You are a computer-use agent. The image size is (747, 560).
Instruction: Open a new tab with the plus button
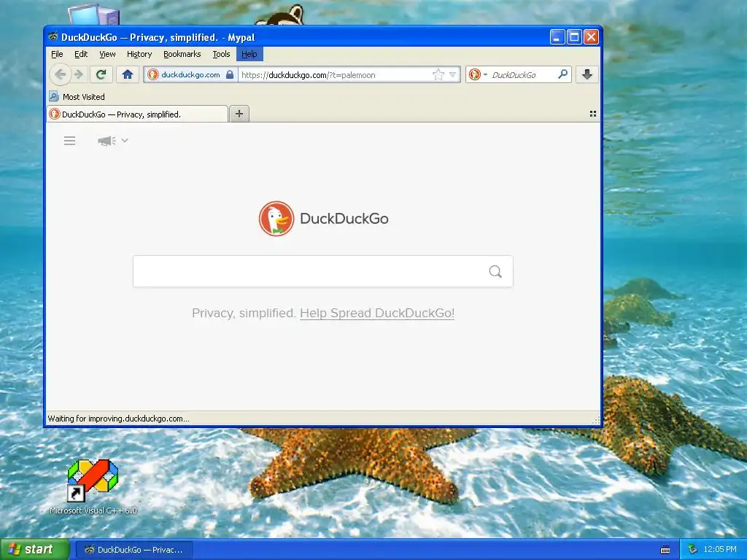tap(239, 114)
